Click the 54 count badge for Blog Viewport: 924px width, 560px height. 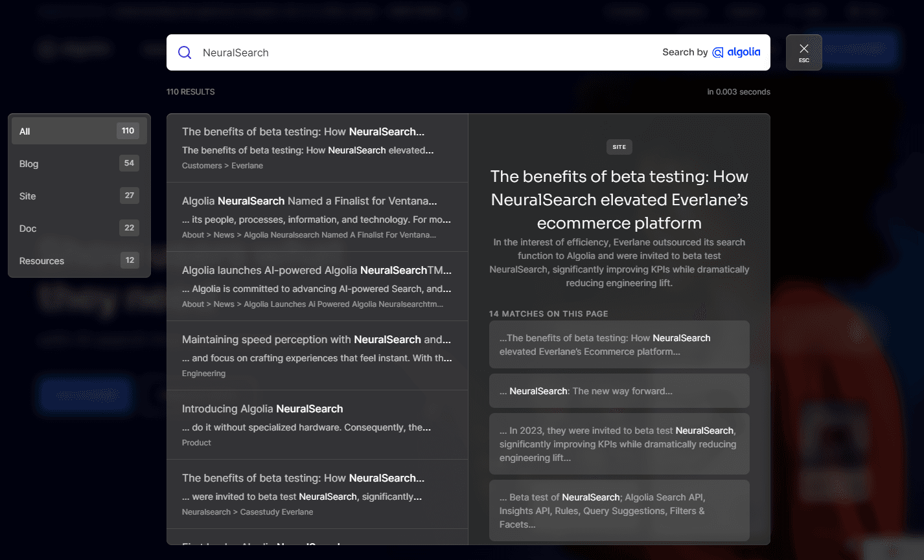click(129, 163)
